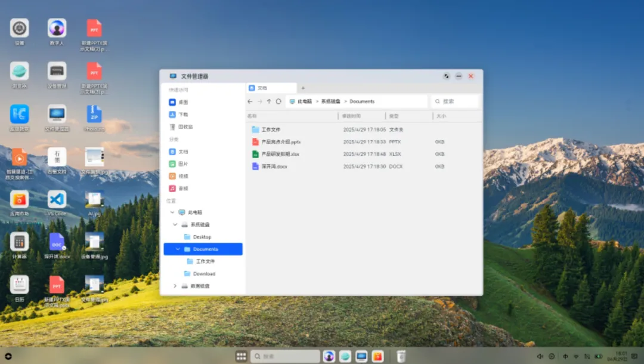Open the volume control in system tray
The width and height of the screenshot is (644, 364).
tap(540, 357)
